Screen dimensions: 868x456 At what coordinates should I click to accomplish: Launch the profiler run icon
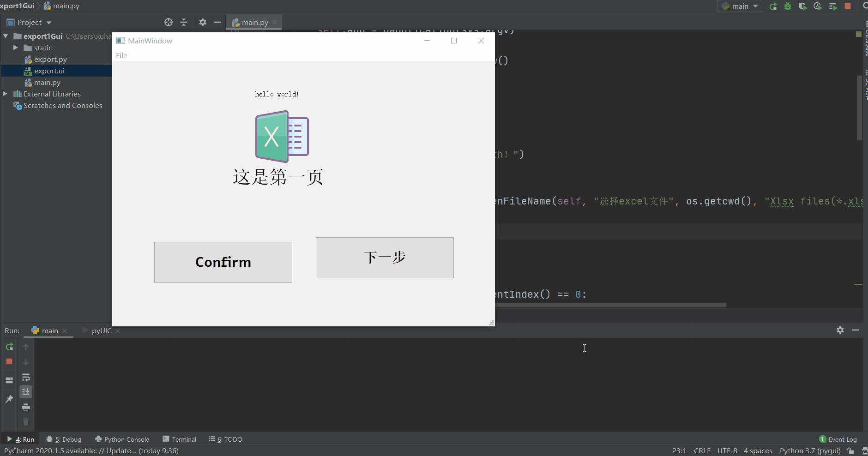(818, 6)
